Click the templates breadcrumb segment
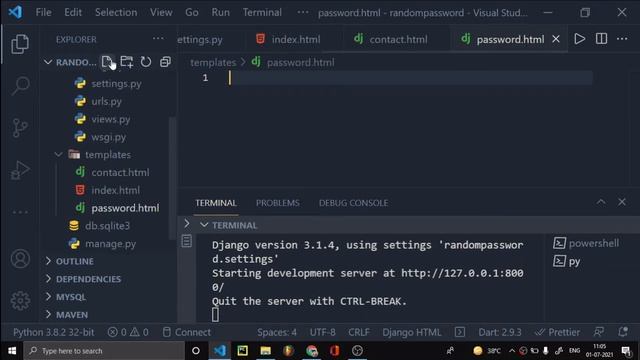Screen dimensions: 640x360 pos(213,62)
